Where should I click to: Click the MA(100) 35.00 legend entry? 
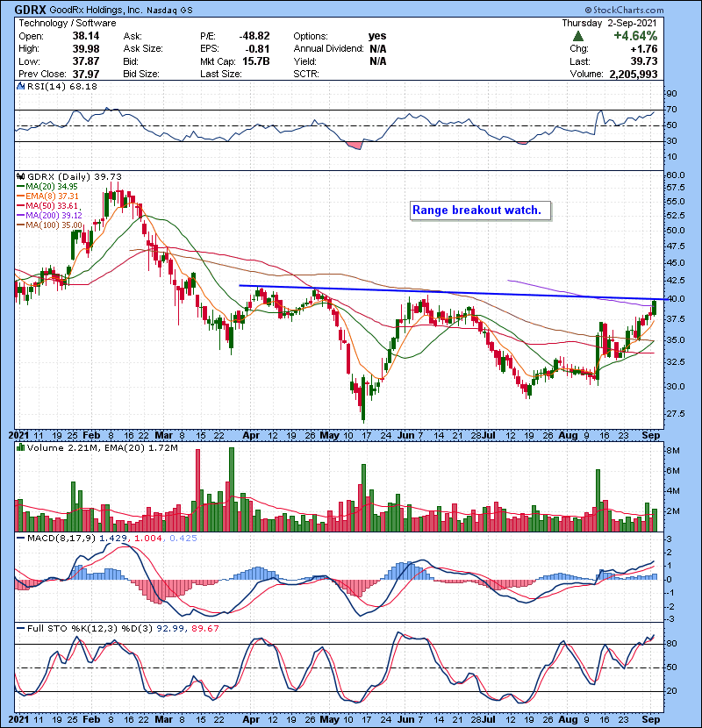49,225
